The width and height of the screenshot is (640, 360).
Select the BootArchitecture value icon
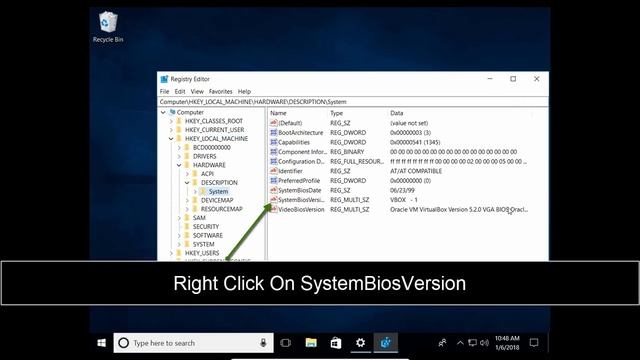274,133
